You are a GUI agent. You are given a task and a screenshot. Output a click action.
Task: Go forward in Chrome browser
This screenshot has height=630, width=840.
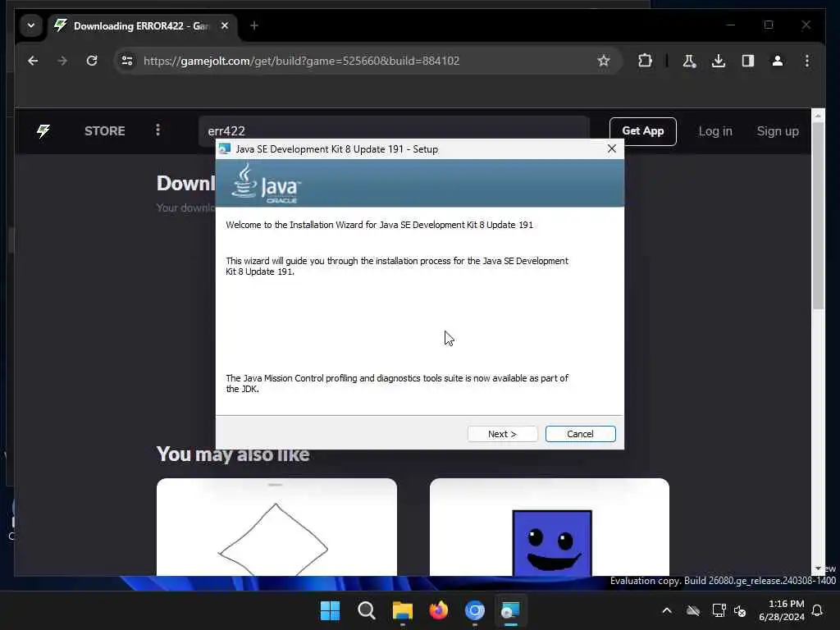tap(62, 61)
